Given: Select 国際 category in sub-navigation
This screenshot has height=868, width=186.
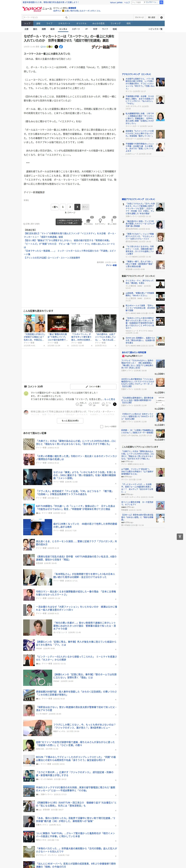Looking at the screenshot, I should (44, 29).
